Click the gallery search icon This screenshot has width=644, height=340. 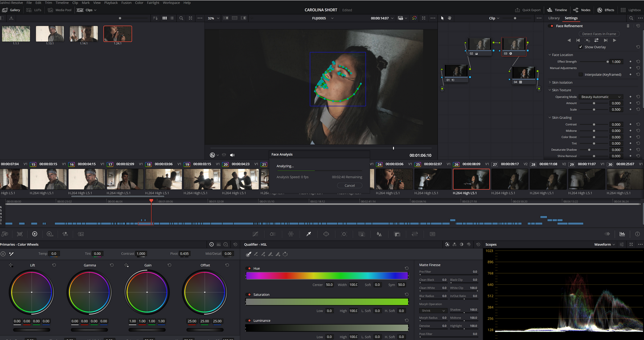(181, 18)
